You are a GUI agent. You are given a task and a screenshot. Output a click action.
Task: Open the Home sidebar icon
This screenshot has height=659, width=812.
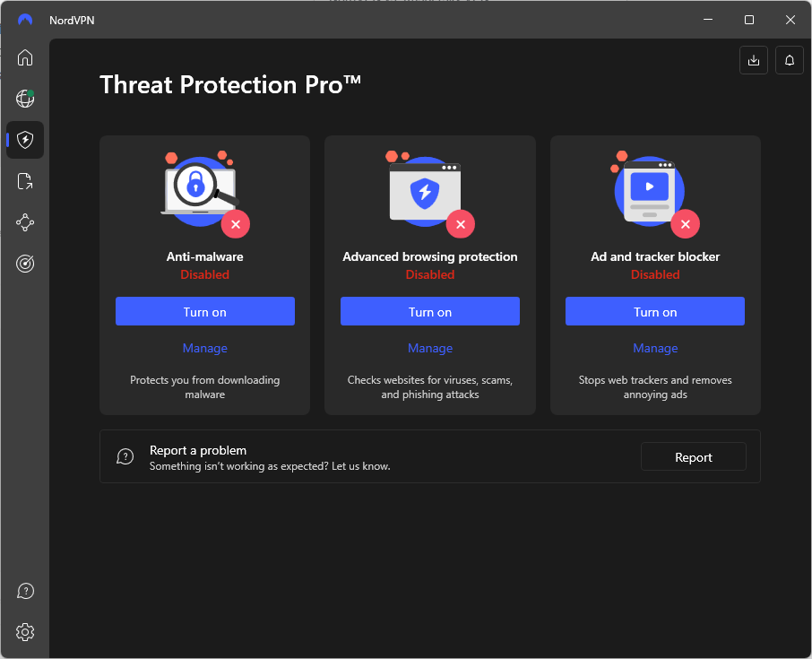[x=25, y=57]
